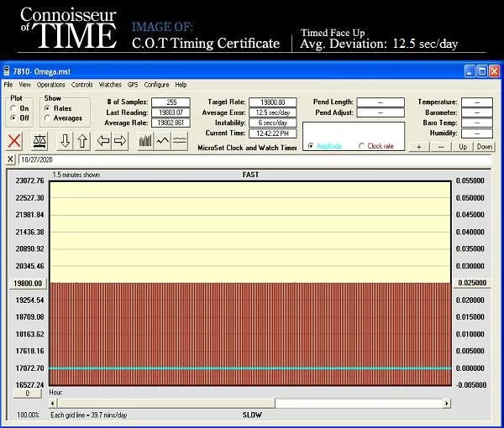Click the Average Rate field
The height and width of the screenshot is (428, 504).
171,123
